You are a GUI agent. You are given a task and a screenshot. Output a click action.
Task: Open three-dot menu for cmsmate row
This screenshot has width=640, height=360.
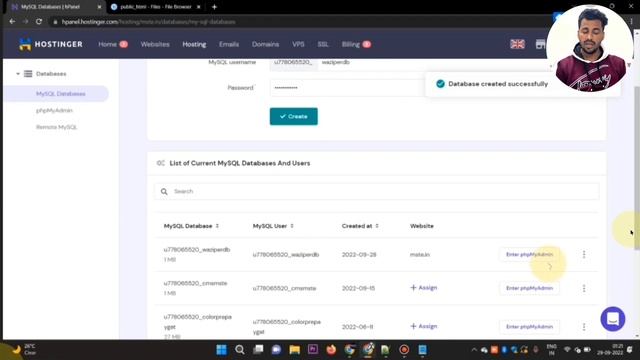584,288
